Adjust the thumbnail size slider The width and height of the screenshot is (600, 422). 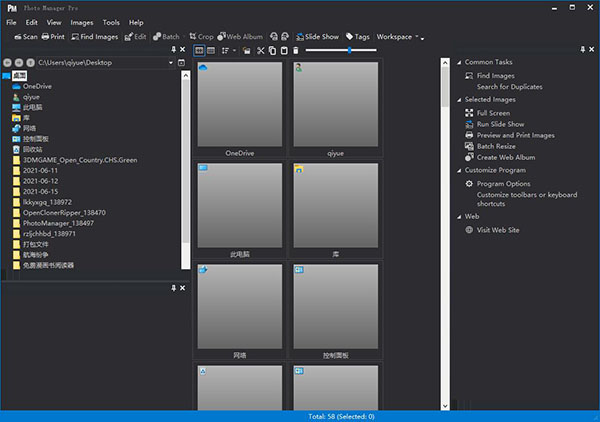coord(349,50)
